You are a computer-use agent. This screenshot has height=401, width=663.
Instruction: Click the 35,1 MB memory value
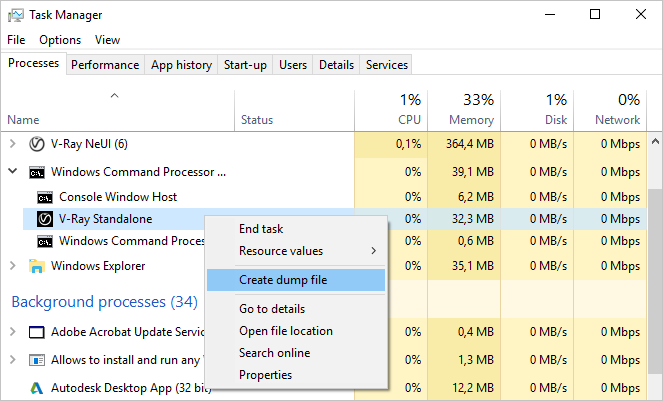pyautogui.click(x=473, y=266)
